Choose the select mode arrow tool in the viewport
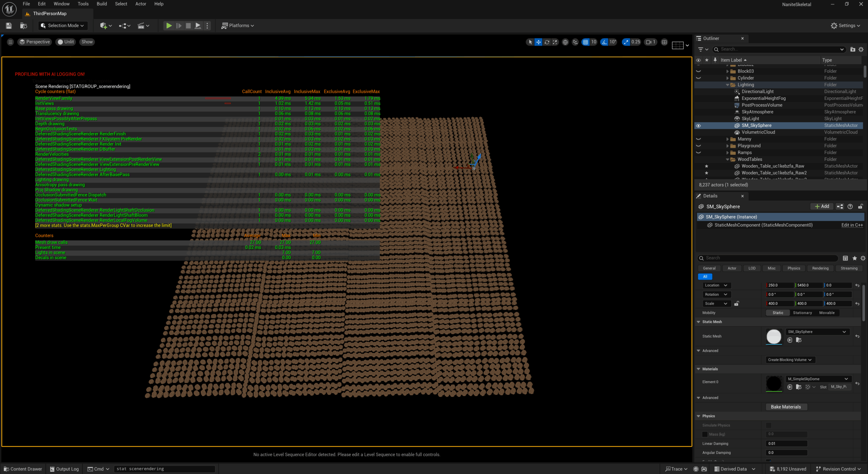This screenshot has height=474, width=868. pyautogui.click(x=530, y=42)
